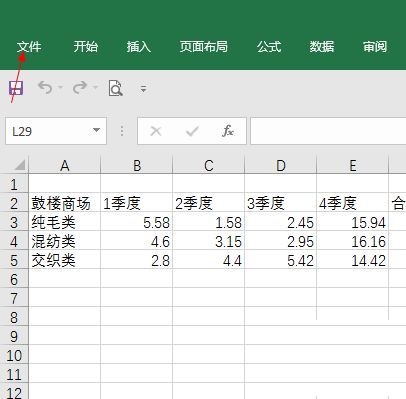
Task: Expand the Redo history dropdown arrow
Action: (x=95, y=88)
